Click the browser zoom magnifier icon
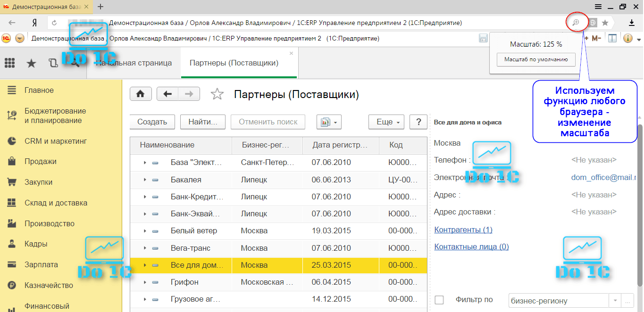 coord(576,23)
